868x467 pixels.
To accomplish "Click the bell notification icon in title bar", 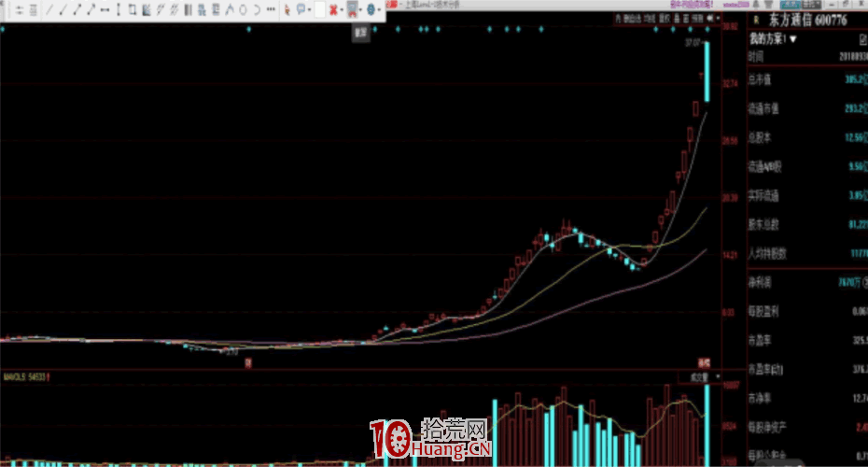I will 755,5.
